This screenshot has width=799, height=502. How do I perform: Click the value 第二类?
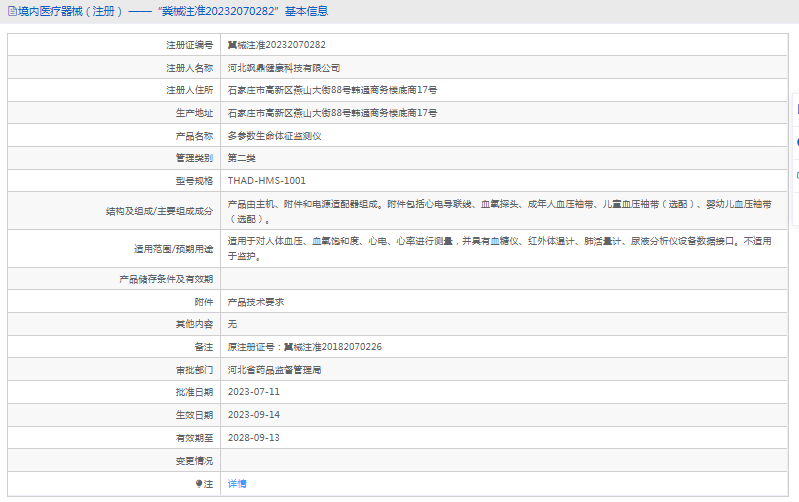tap(242, 158)
